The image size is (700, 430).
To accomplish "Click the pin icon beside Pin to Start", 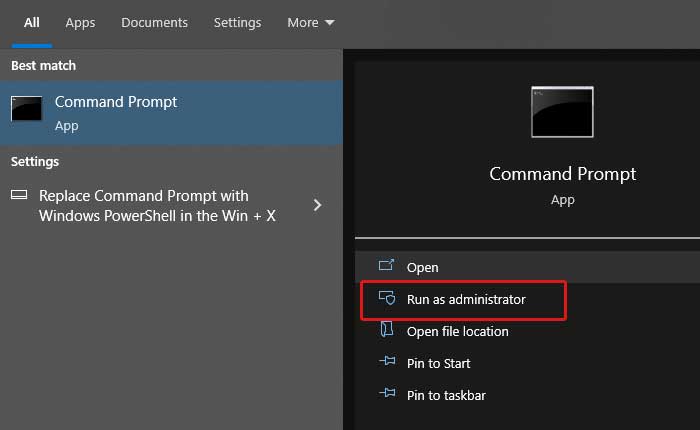I will pyautogui.click(x=387, y=363).
